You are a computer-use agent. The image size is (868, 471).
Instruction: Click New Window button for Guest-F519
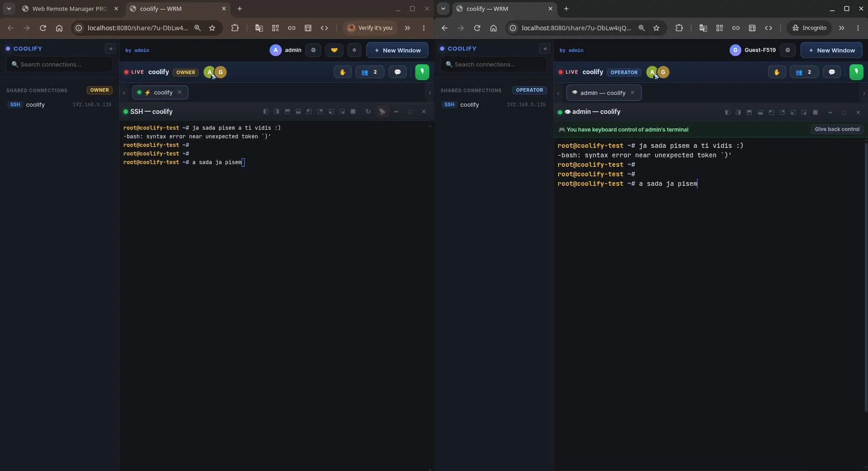coord(831,50)
